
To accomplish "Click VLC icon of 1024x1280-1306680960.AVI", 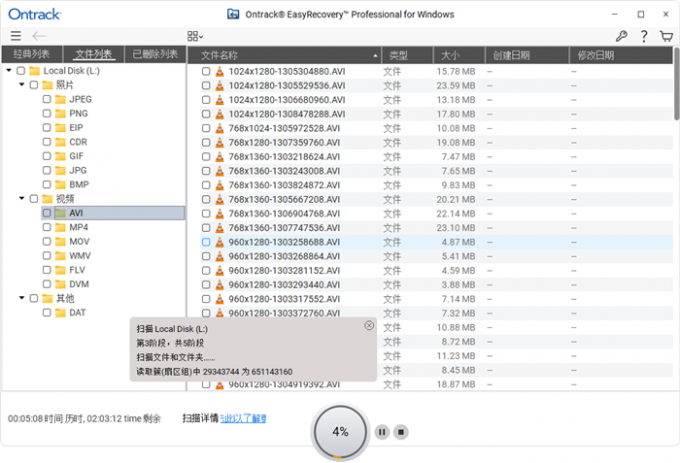I will tap(220, 100).
